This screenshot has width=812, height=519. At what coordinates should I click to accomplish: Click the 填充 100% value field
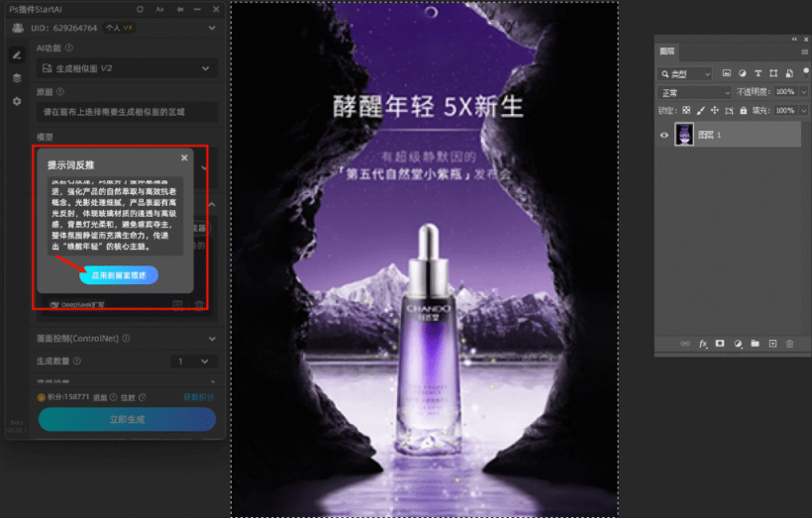coord(786,110)
